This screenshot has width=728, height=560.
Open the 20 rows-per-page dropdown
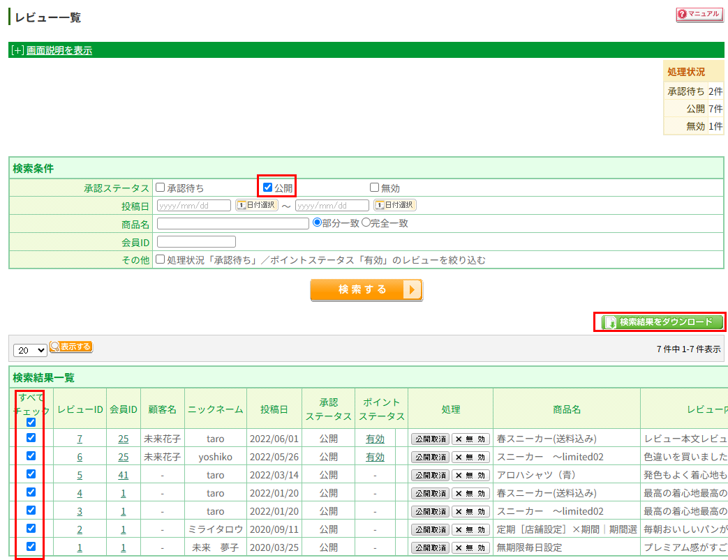point(30,349)
